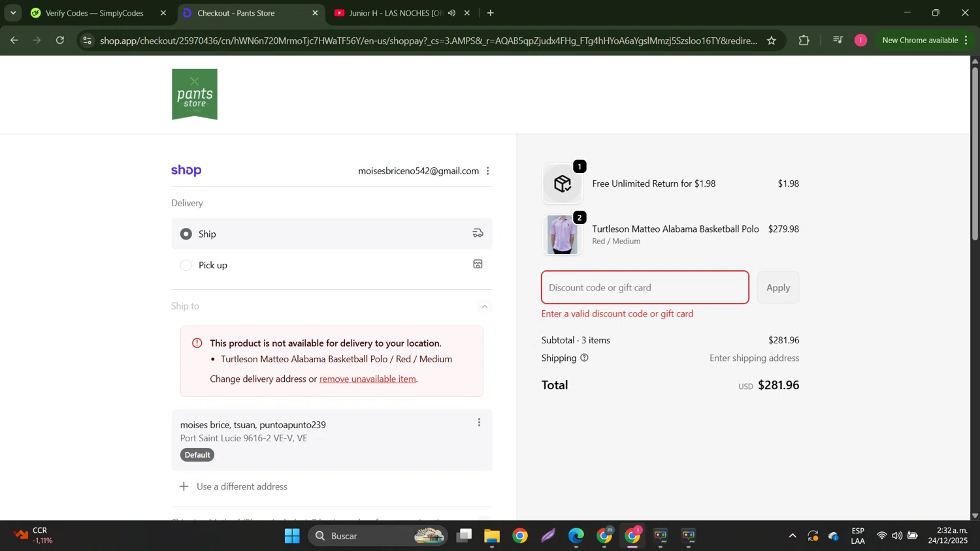
Task: Collapse the Ship to section
Action: point(485,306)
